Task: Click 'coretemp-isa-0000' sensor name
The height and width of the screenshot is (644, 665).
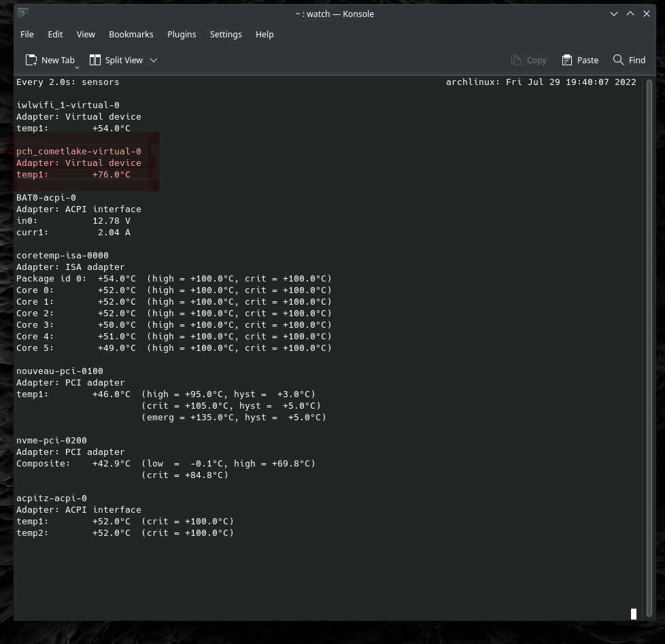Action: coord(63,256)
